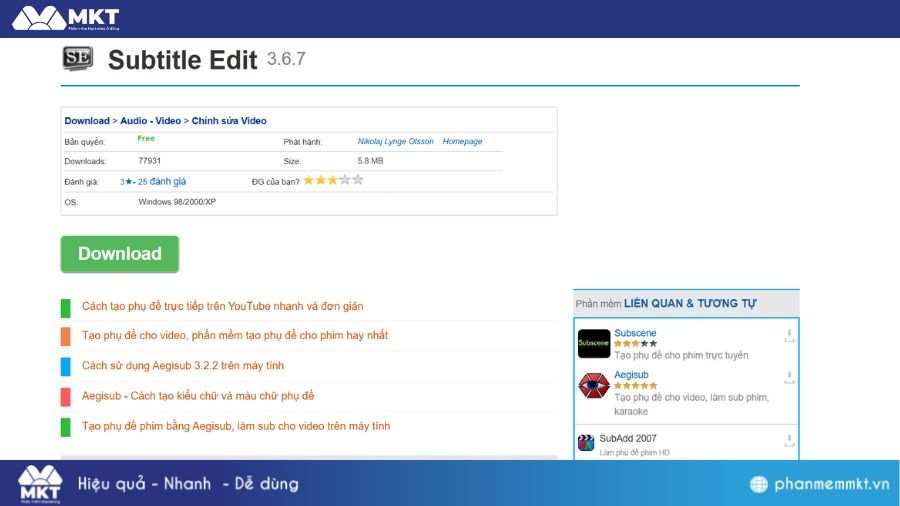Click the Aegisub eye app icon

(x=593, y=386)
